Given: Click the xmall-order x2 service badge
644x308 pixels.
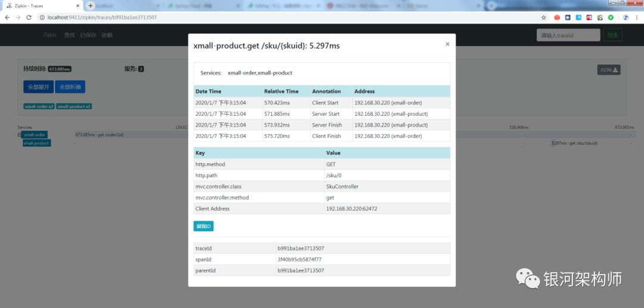Looking at the screenshot, I should point(39,106).
